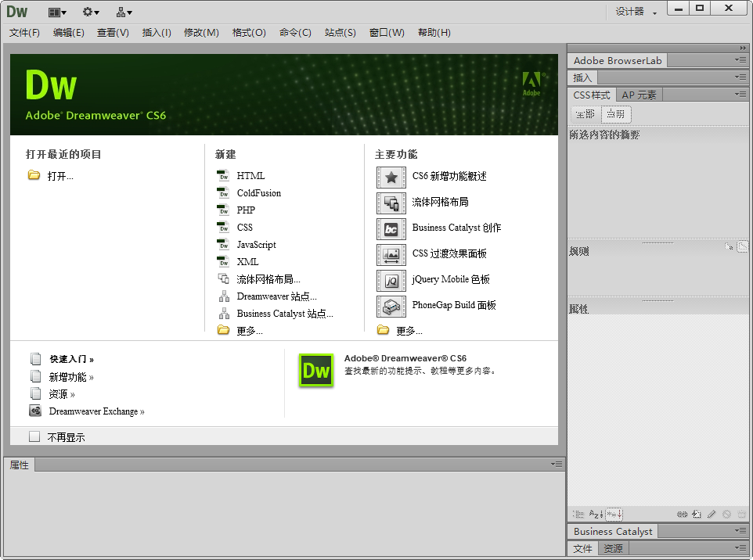
Task: Click the Dw file icon next to ColdFusion
Action: 223,193
